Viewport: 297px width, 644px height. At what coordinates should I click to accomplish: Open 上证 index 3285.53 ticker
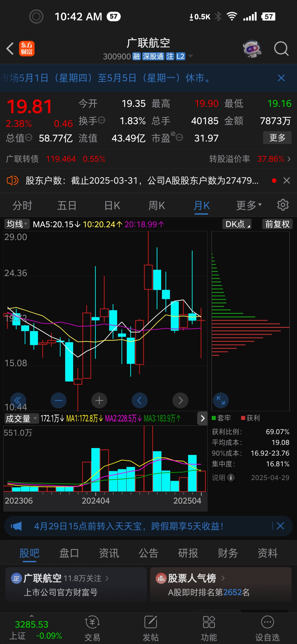pyautogui.click(x=35, y=630)
